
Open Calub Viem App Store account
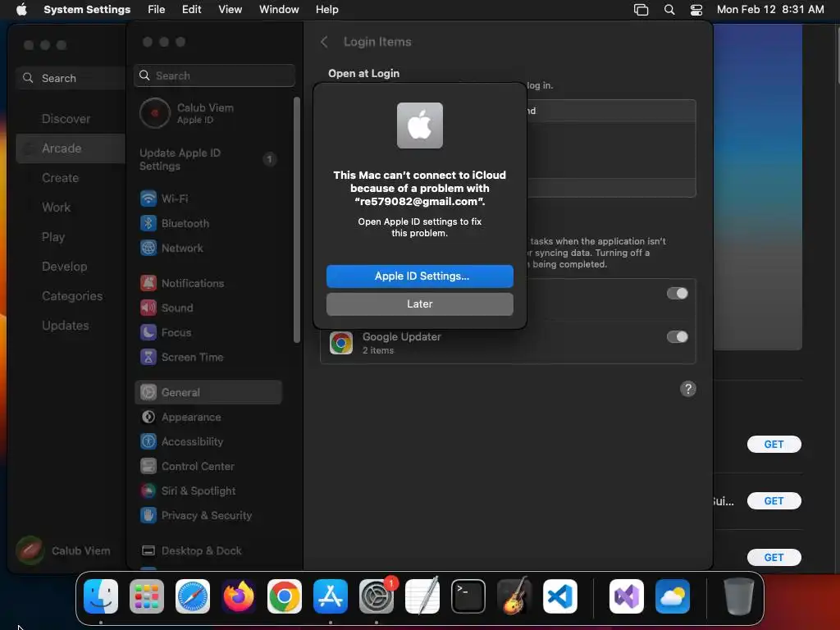coord(64,550)
